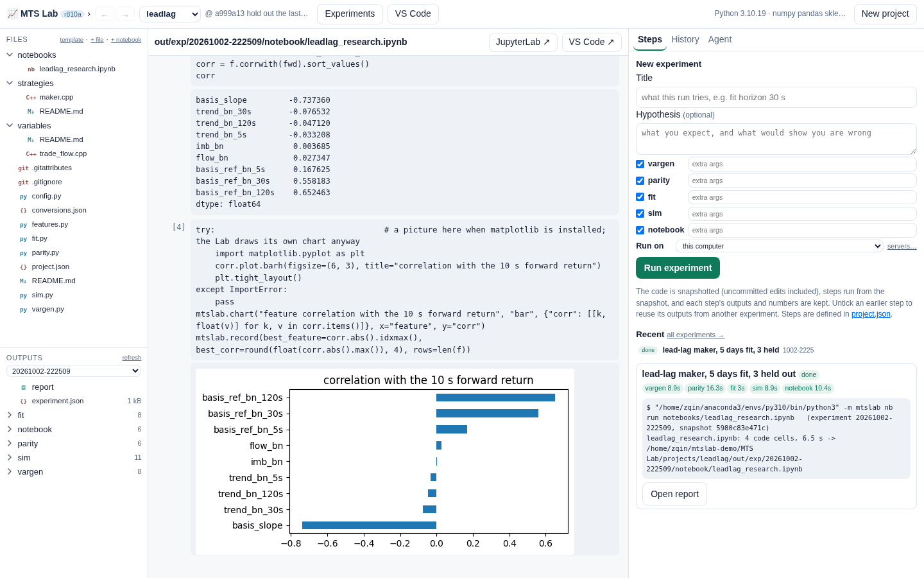Click the git icon beside .gitattributes
924x578 pixels.
pyautogui.click(x=23, y=168)
